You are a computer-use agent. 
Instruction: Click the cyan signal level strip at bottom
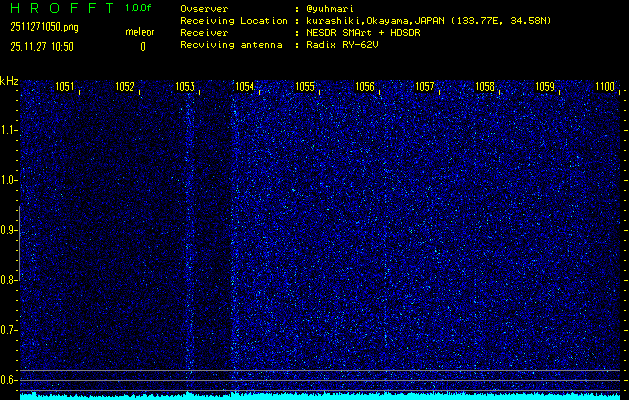[x=320, y=396]
